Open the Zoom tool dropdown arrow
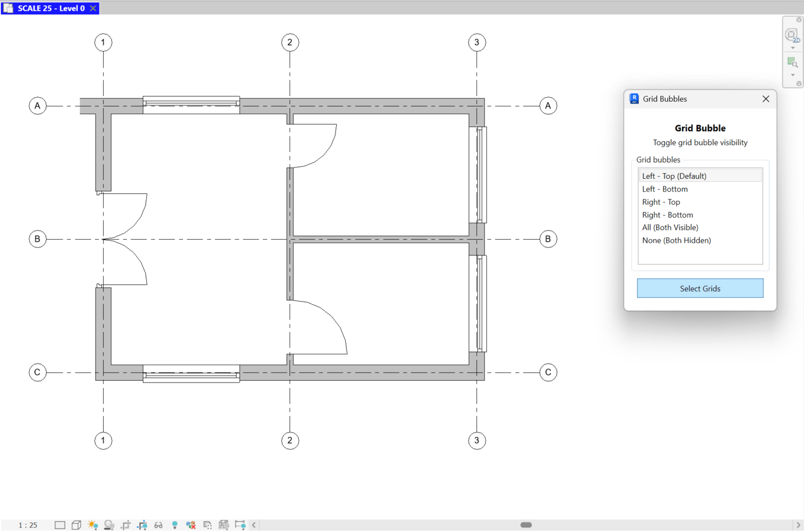Screen dimensions: 804x532 (x=792, y=75)
